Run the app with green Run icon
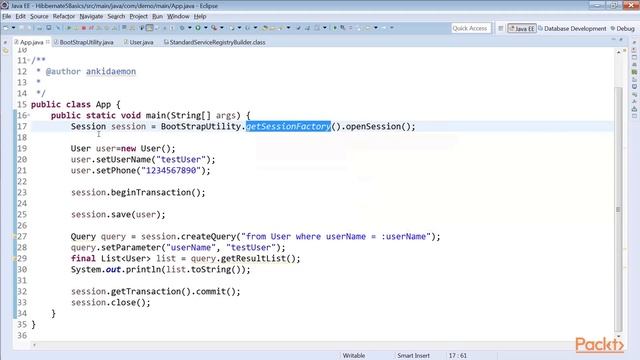Viewport: 640px width, 360px height. [198, 28]
